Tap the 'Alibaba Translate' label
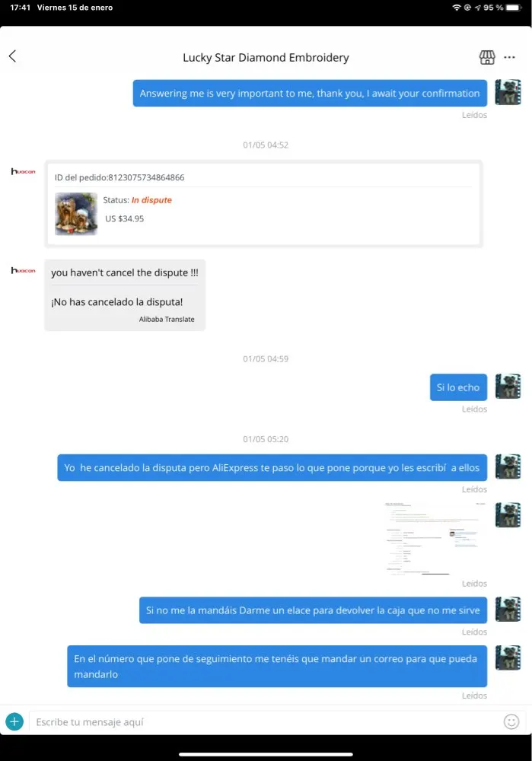 point(167,320)
